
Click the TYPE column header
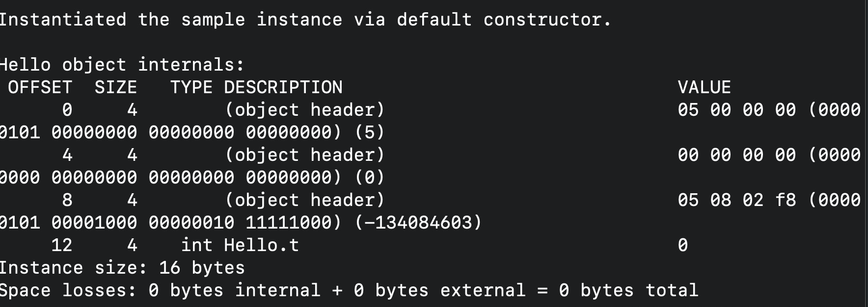click(x=191, y=87)
